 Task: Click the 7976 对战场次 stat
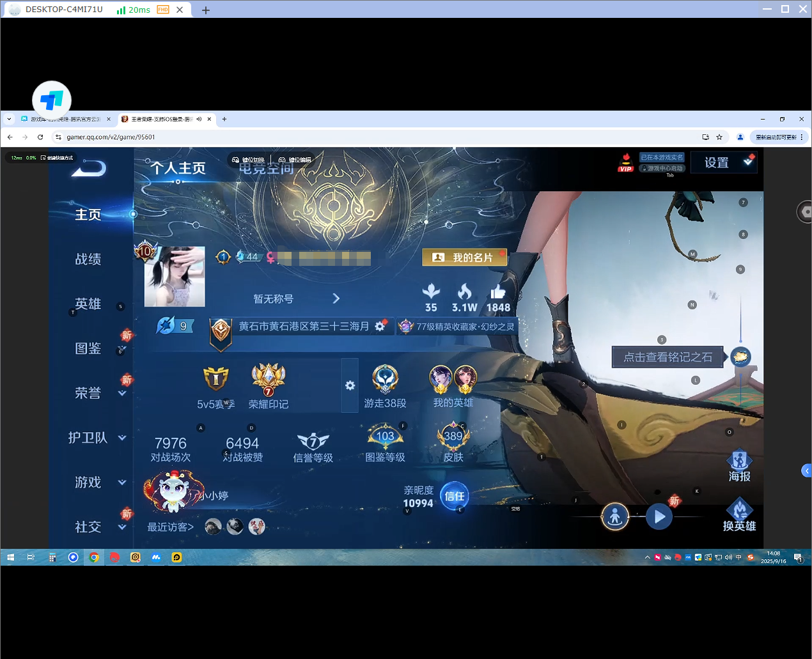(171, 449)
